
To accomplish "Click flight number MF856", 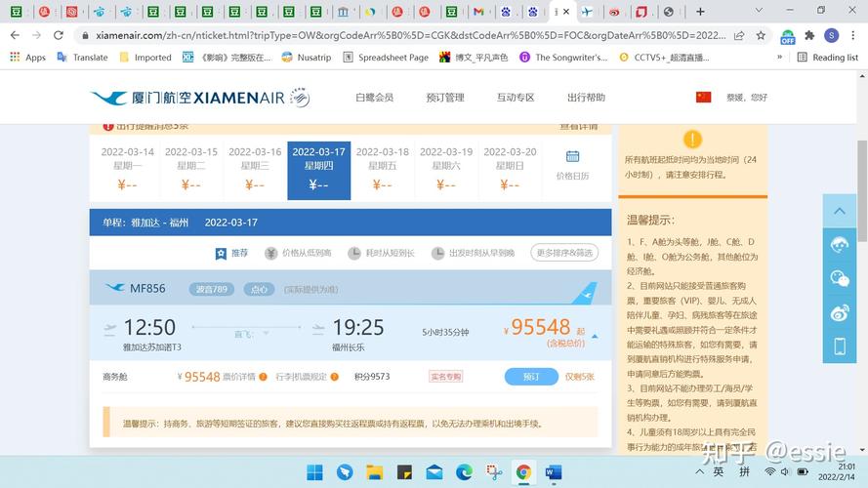I will [147, 288].
